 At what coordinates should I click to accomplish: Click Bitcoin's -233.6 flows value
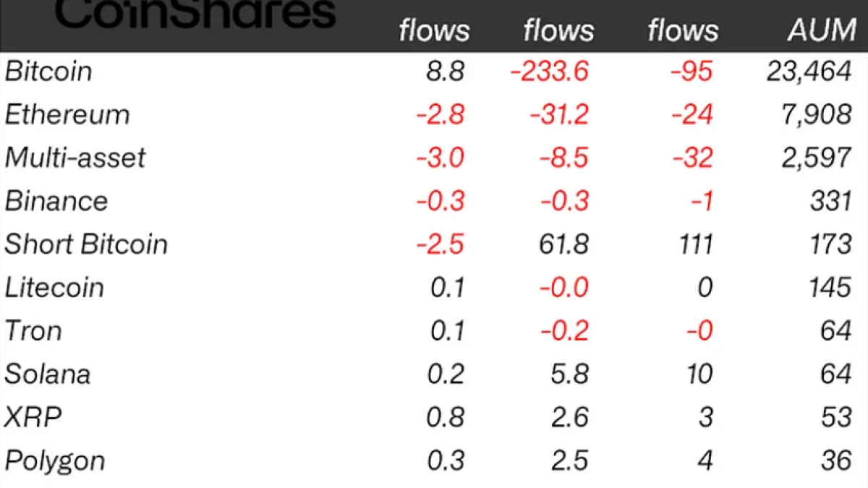pos(549,72)
